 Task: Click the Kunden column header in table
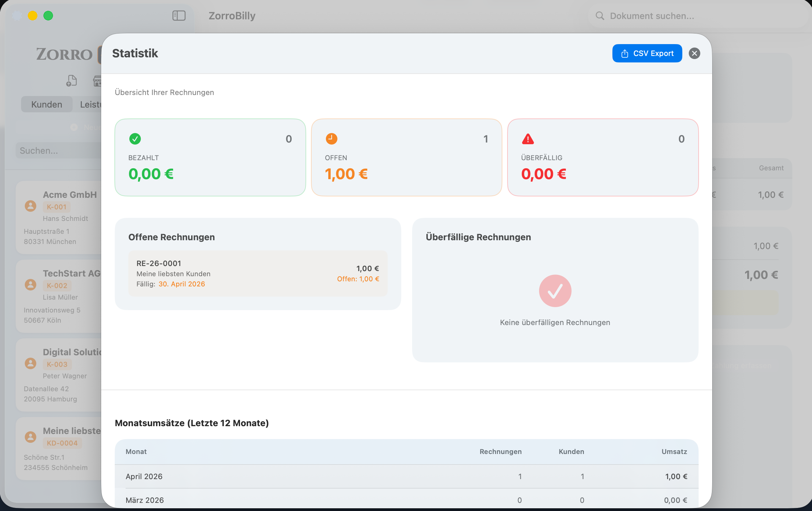[x=571, y=452]
